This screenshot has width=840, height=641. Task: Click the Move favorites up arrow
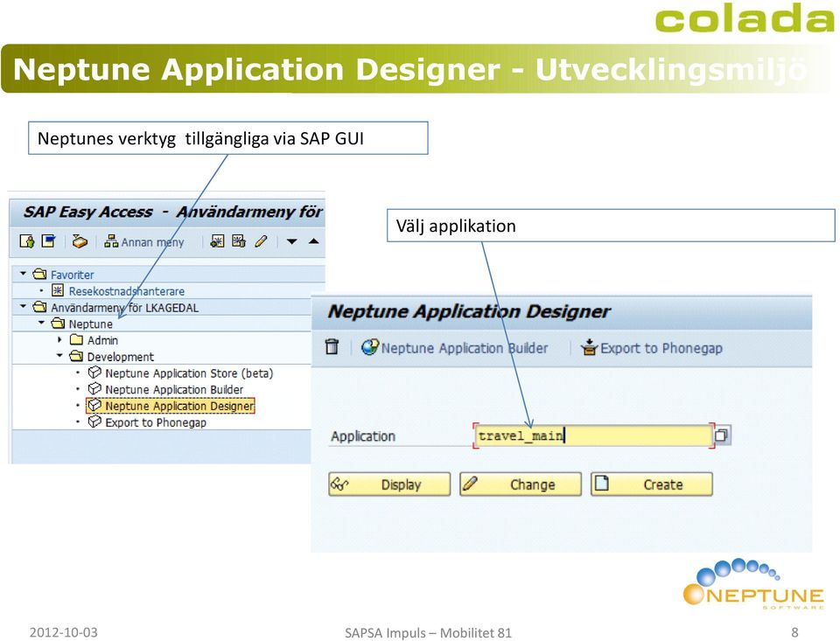click(x=314, y=241)
